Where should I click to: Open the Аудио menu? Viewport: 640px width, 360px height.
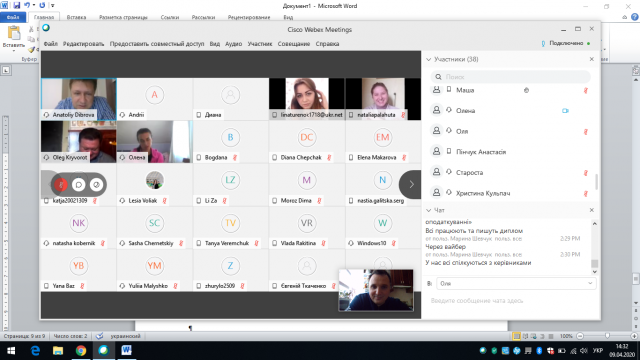point(233,44)
